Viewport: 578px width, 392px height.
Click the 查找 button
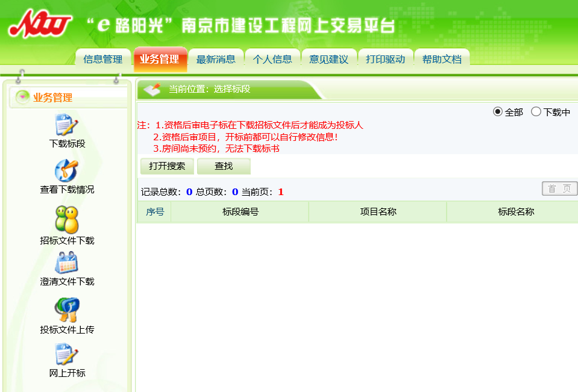[224, 166]
